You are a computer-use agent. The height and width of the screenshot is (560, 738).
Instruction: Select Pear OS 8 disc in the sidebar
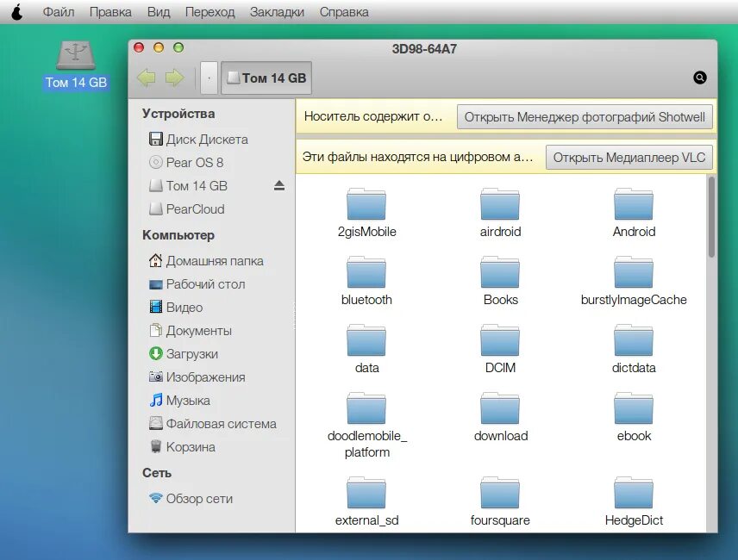(x=186, y=162)
